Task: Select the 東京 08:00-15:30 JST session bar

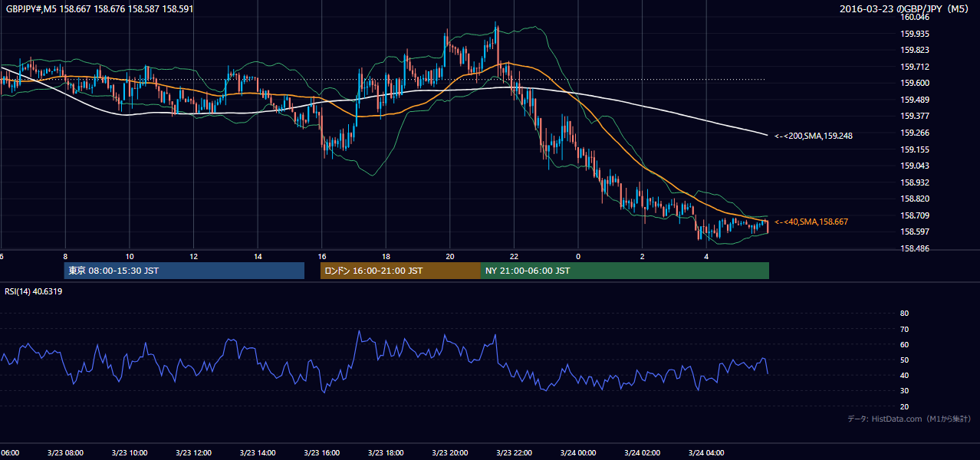Action: pos(184,271)
